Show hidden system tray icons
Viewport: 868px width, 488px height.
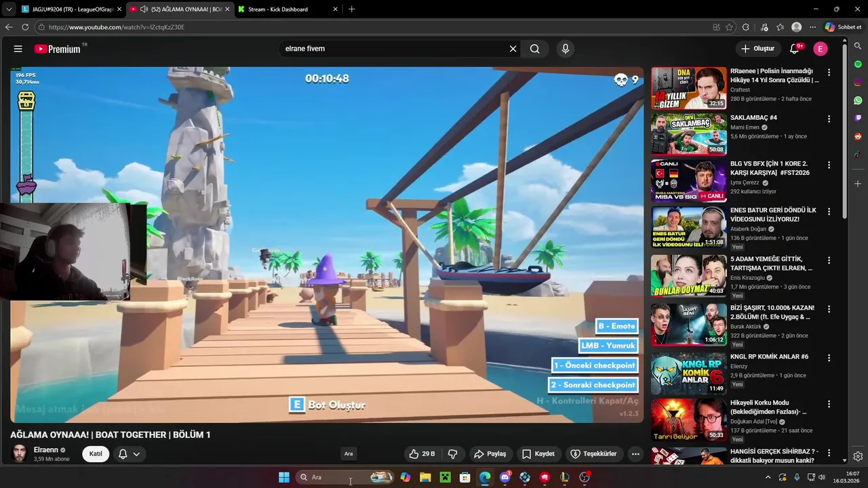pyautogui.click(x=768, y=477)
